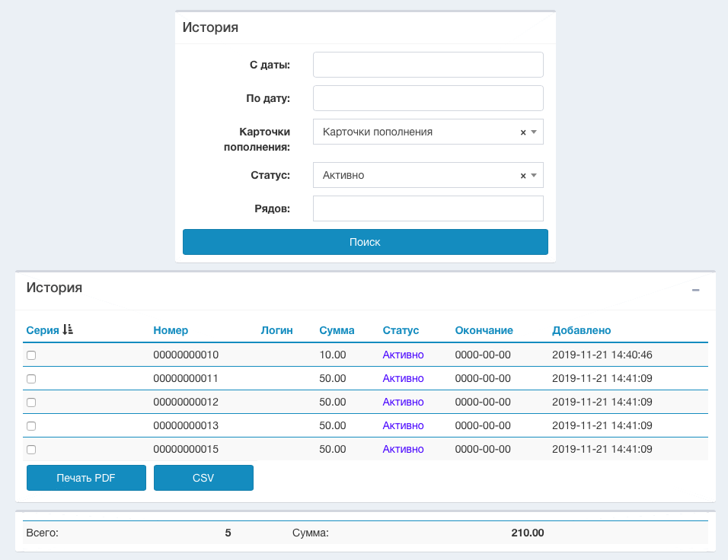Focus the С даты input field
728x560 pixels.
[428, 65]
